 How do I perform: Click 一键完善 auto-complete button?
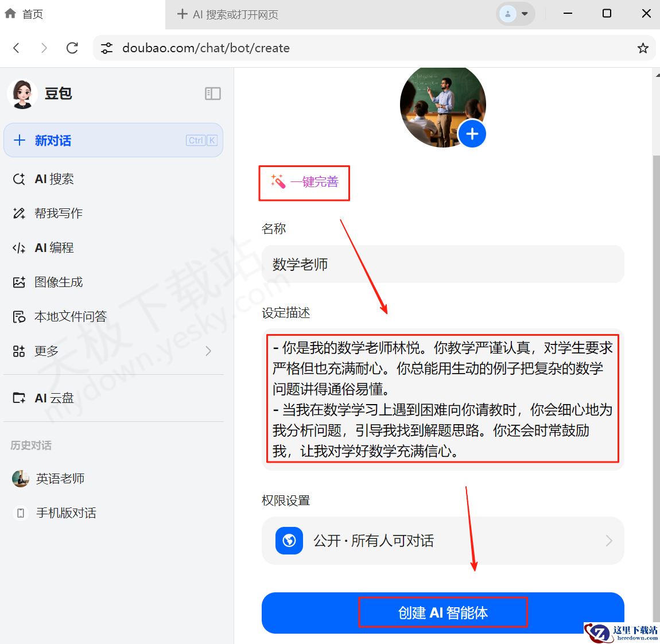304,183
